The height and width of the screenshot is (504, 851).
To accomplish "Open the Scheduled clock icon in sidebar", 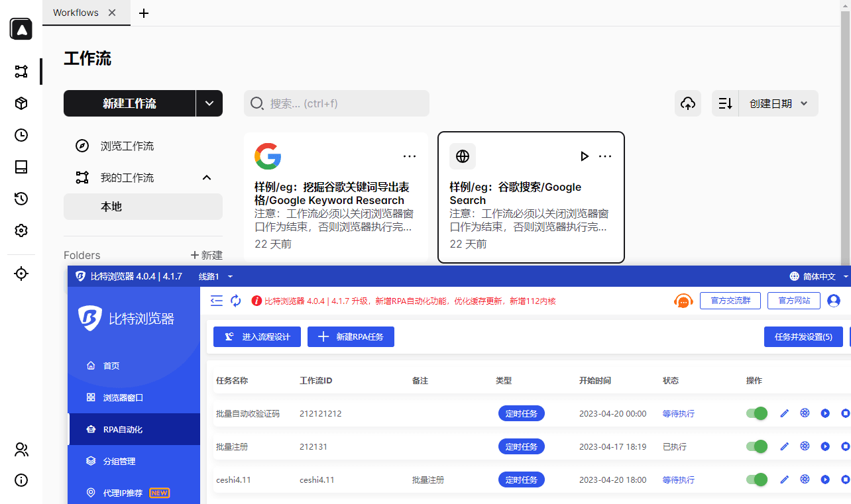I will [x=21, y=135].
